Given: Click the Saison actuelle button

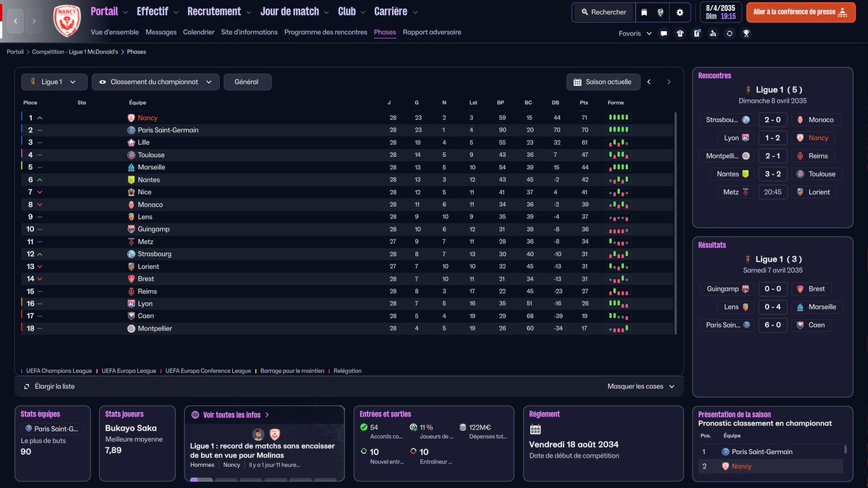Looking at the screenshot, I should [603, 82].
